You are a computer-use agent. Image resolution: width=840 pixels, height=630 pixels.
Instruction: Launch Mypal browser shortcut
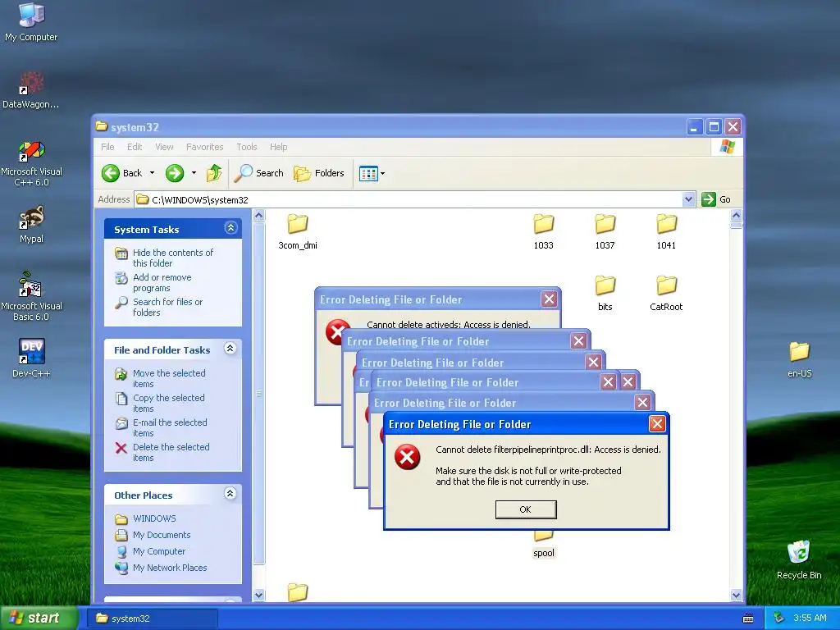31,225
